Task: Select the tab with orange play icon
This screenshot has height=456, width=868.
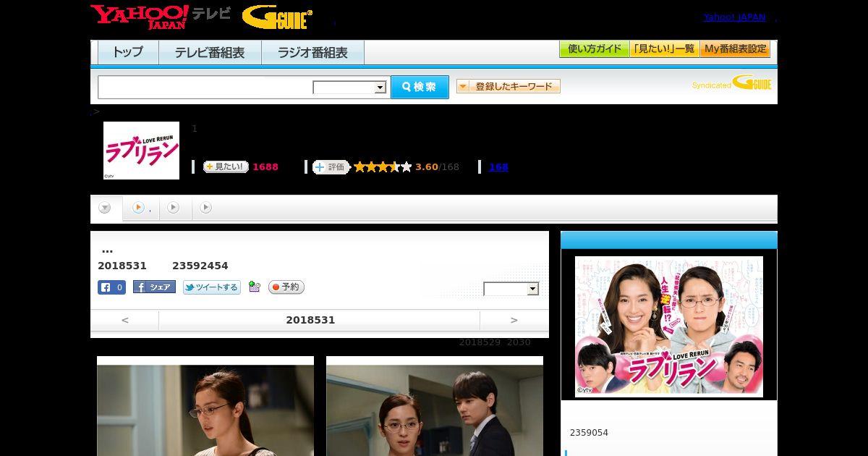Action: point(141,208)
